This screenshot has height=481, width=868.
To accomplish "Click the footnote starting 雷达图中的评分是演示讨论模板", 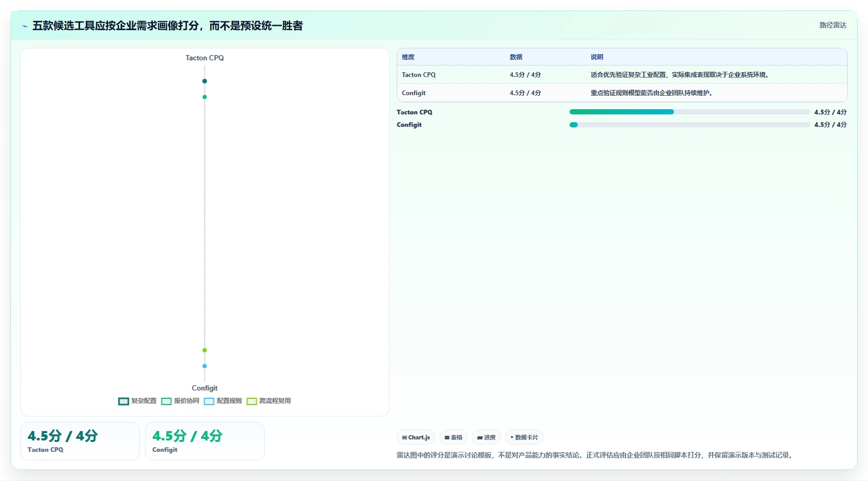I will point(596,455).
